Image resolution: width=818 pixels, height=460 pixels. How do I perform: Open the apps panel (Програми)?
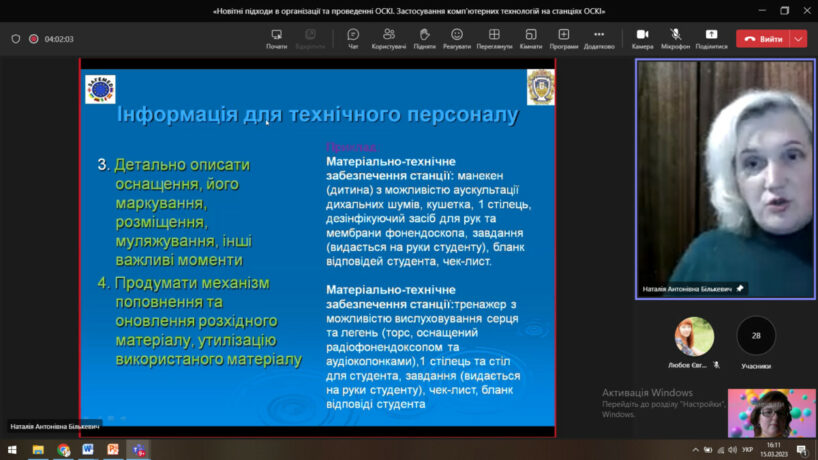563,38
